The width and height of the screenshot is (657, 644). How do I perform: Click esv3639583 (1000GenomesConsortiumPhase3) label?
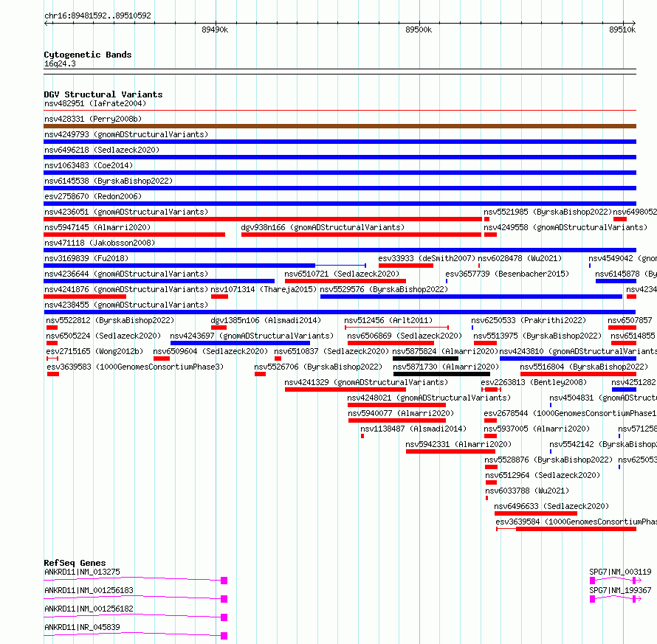[135, 367]
